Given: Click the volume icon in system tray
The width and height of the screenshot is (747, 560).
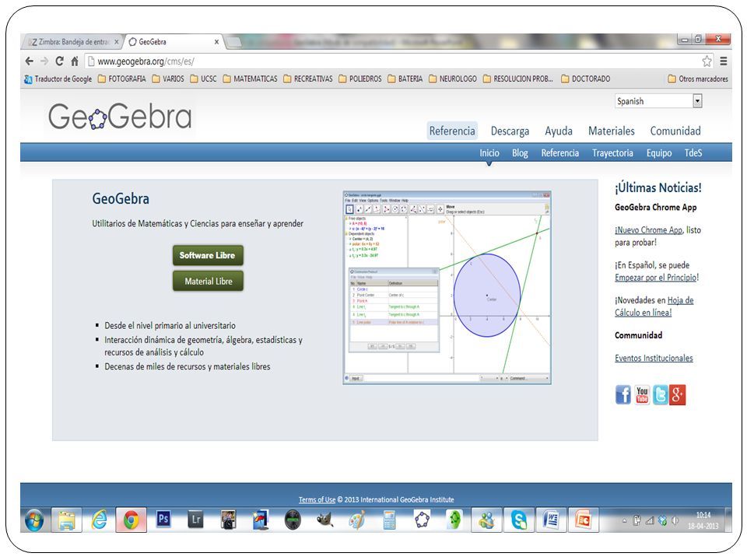Looking at the screenshot, I should pos(675,520).
